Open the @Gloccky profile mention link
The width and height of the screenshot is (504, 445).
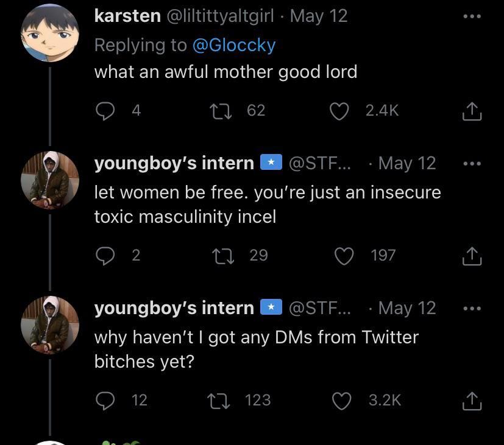[x=233, y=45]
